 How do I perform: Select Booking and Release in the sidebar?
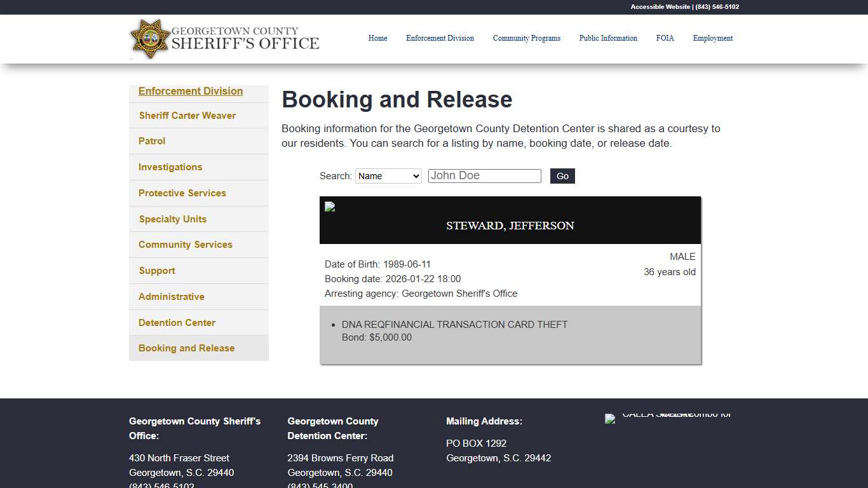[186, 348]
